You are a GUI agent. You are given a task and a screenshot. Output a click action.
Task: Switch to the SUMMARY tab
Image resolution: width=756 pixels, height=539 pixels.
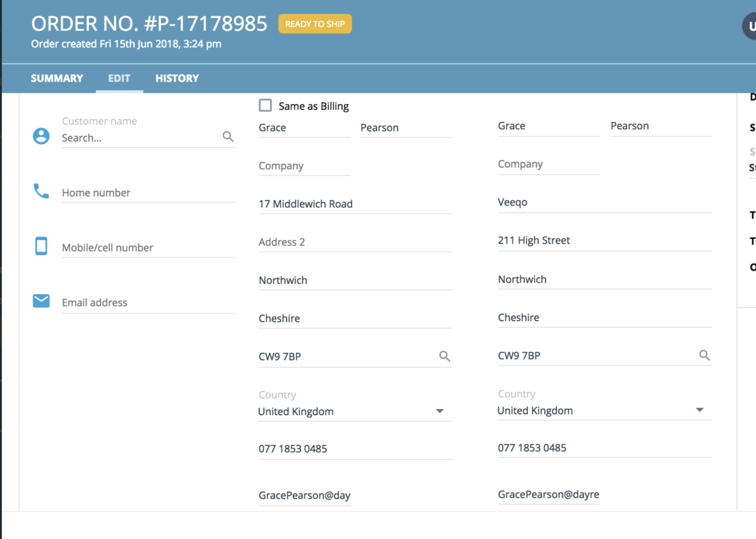tap(57, 78)
